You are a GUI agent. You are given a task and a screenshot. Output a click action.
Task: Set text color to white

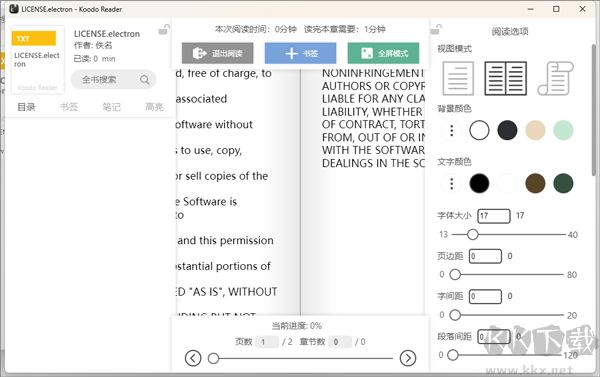(507, 183)
